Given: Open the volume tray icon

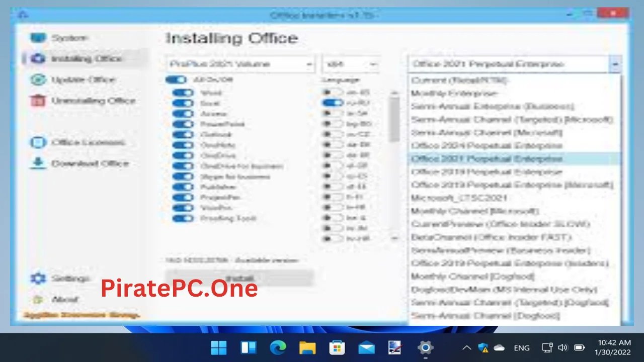Looking at the screenshot, I should tap(562, 347).
